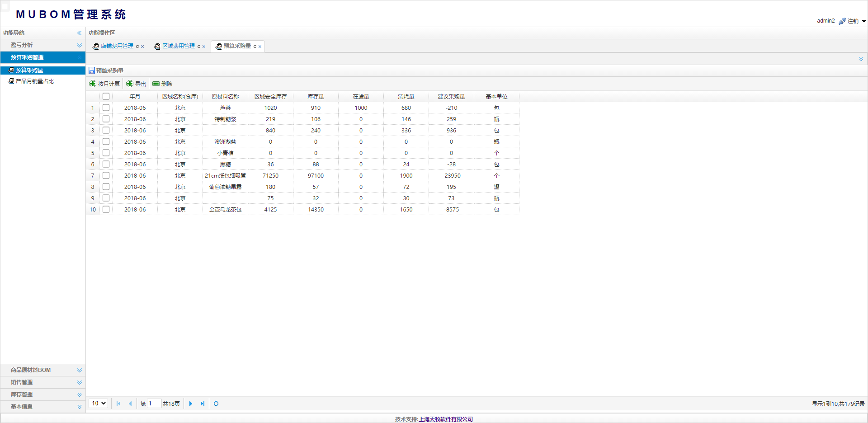Switch to the 区域费用管理 tab
This screenshot has height=423, width=868.
(x=178, y=46)
